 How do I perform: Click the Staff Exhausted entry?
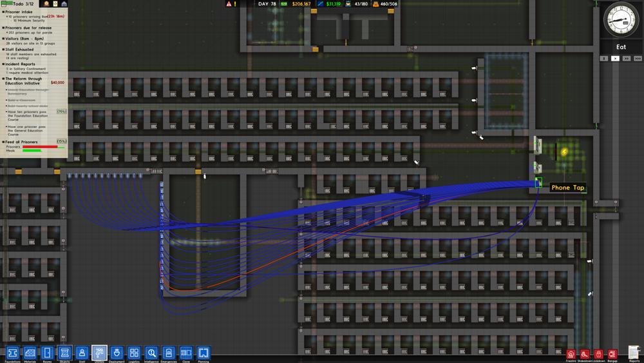coord(19,50)
